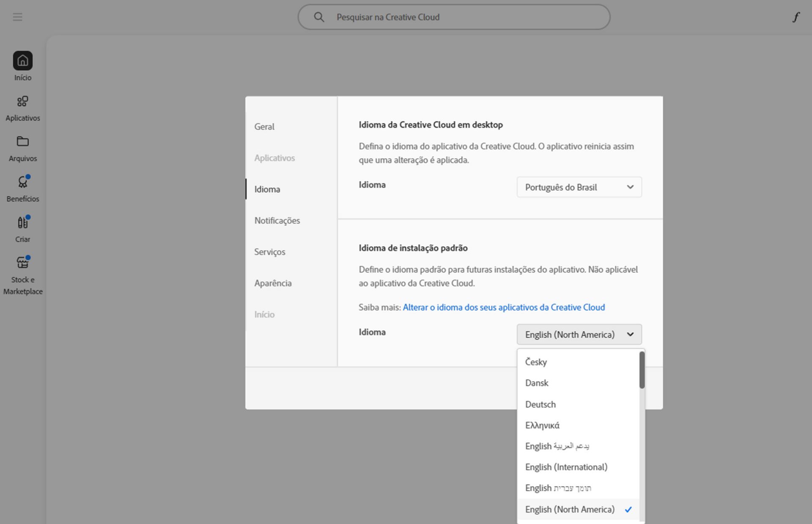
Task: Open the Criar sidebar icon
Action: point(23,223)
